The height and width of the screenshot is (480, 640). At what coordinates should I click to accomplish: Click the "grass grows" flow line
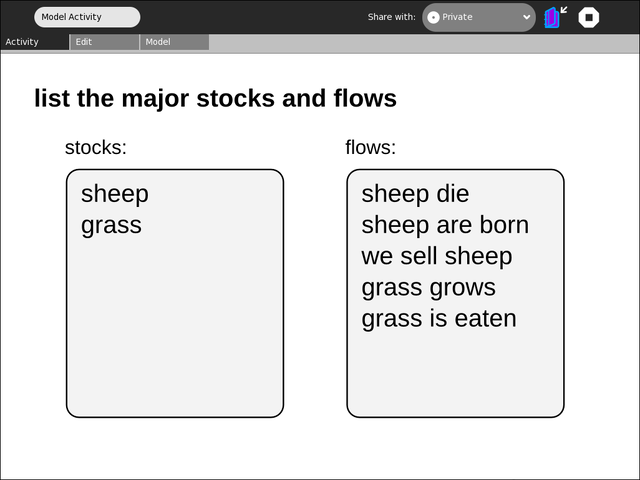click(x=428, y=288)
